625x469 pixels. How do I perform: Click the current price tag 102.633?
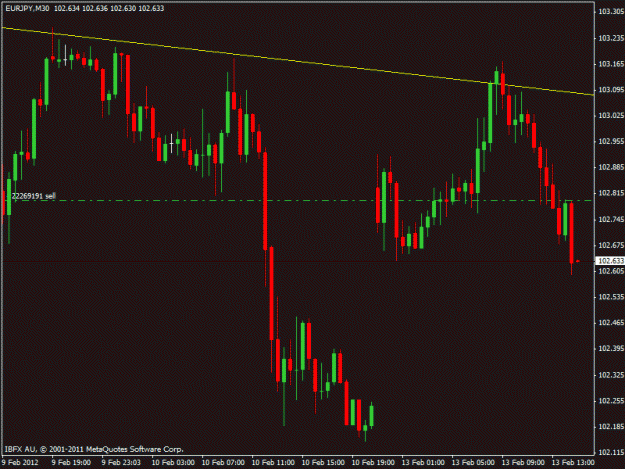click(610, 261)
